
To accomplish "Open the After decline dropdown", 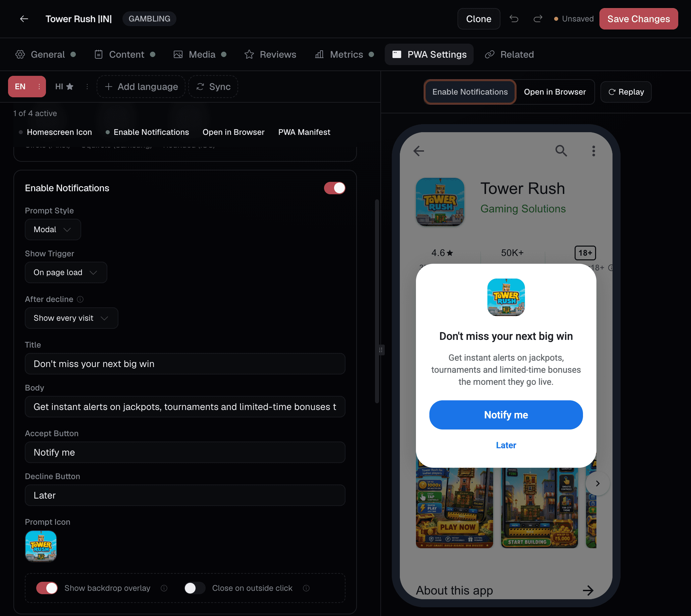I will [71, 318].
